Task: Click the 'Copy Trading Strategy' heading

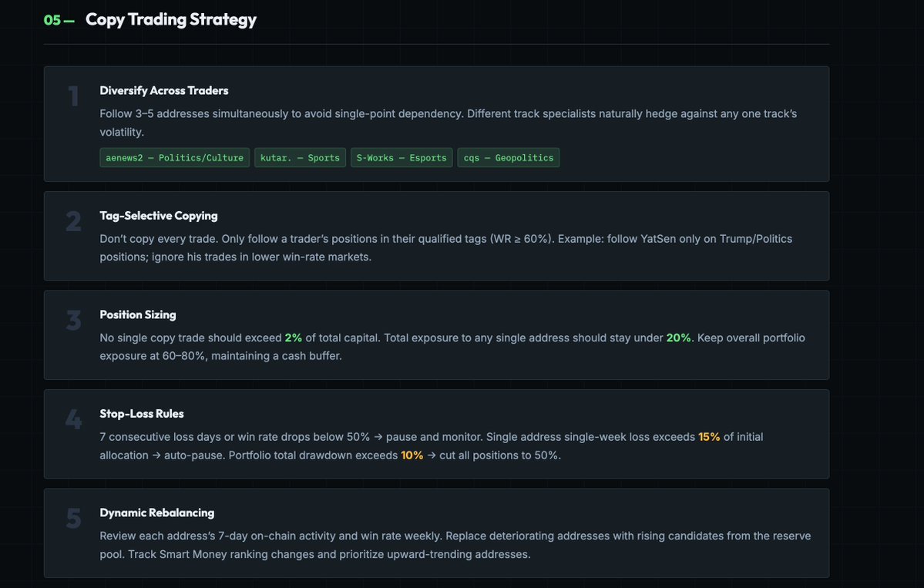Action: point(171,19)
